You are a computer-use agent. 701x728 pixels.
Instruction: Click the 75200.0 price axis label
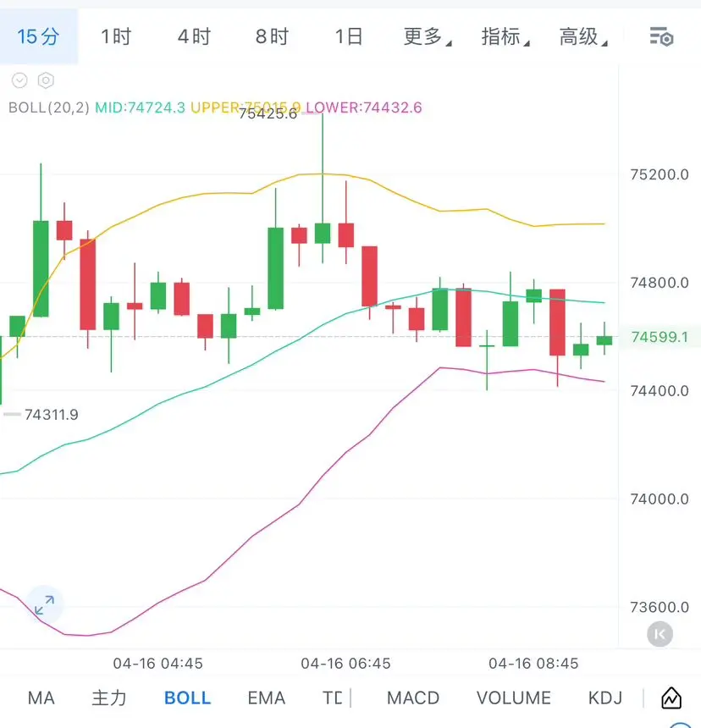click(x=660, y=175)
